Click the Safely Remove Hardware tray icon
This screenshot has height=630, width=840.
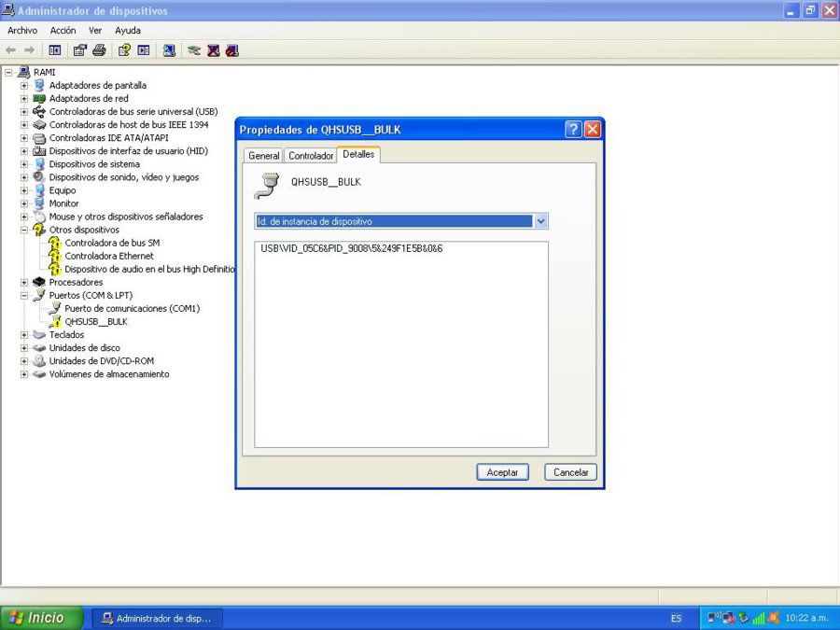743,618
